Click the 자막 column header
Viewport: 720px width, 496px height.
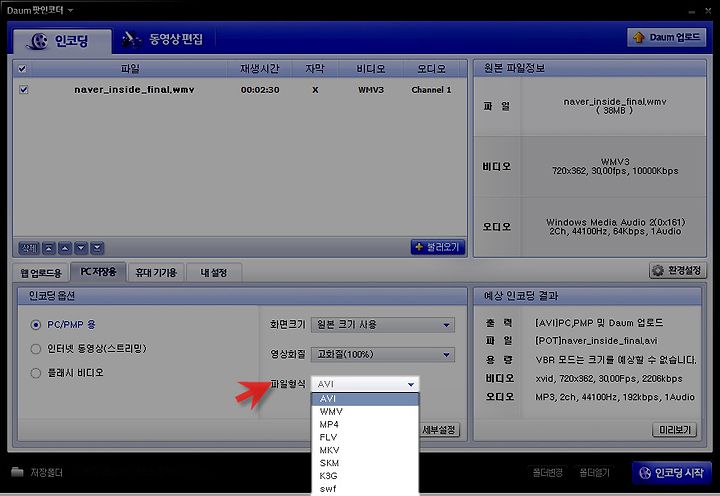coord(315,69)
